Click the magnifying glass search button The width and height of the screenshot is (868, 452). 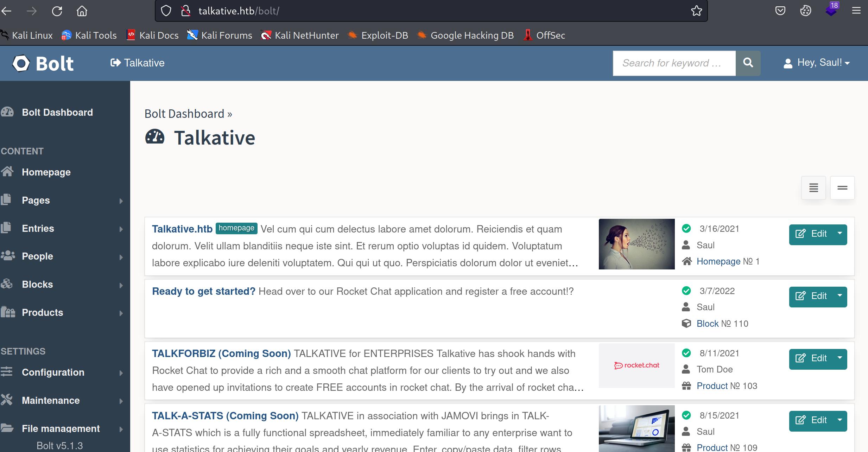pyautogui.click(x=748, y=63)
